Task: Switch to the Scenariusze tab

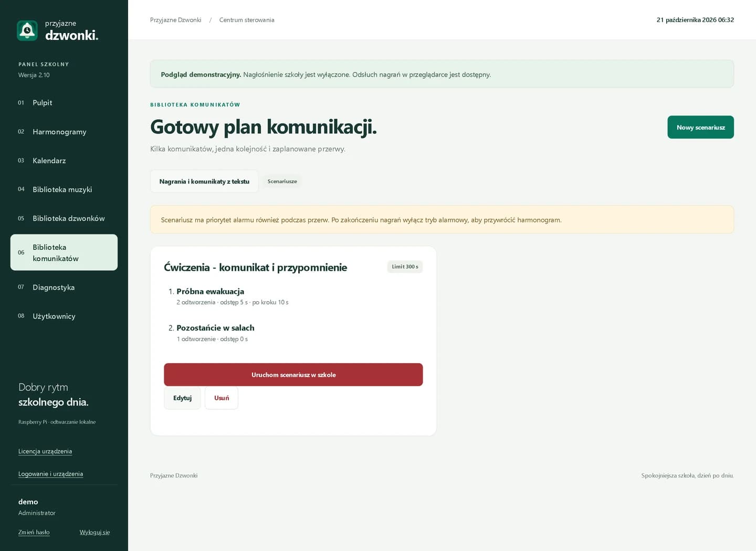Action: coord(282,181)
